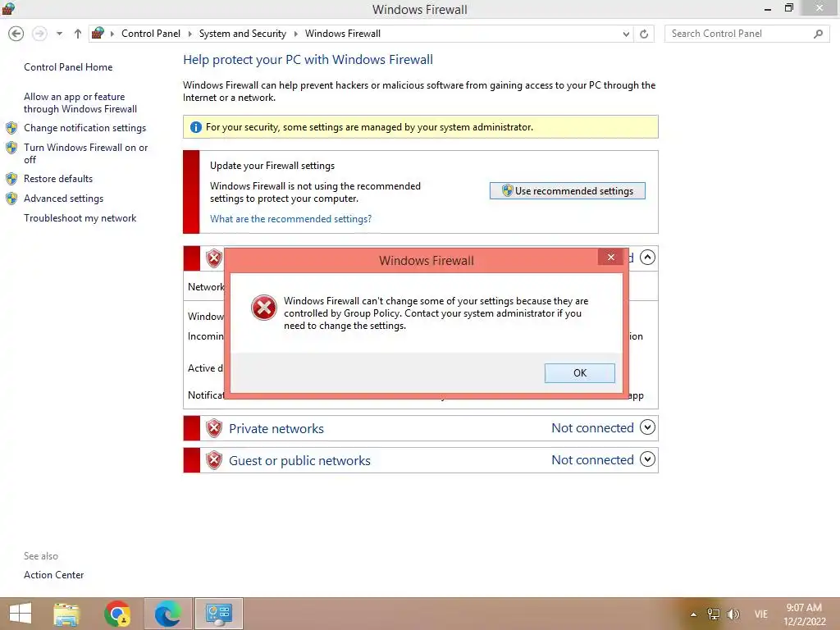The height and width of the screenshot is (630, 840).
Task: Open Action Center link
Action: [53, 575]
